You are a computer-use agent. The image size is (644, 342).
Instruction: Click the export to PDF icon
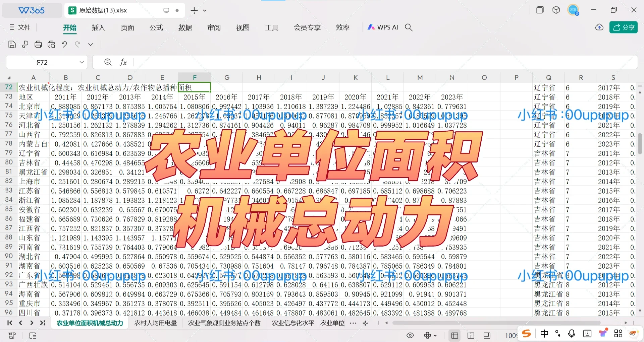point(25,44)
